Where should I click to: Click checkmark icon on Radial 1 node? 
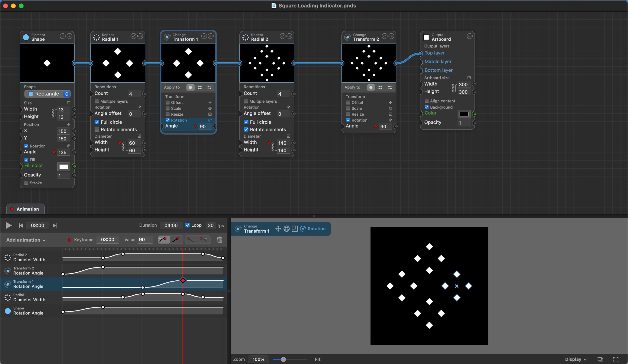(x=133, y=36)
